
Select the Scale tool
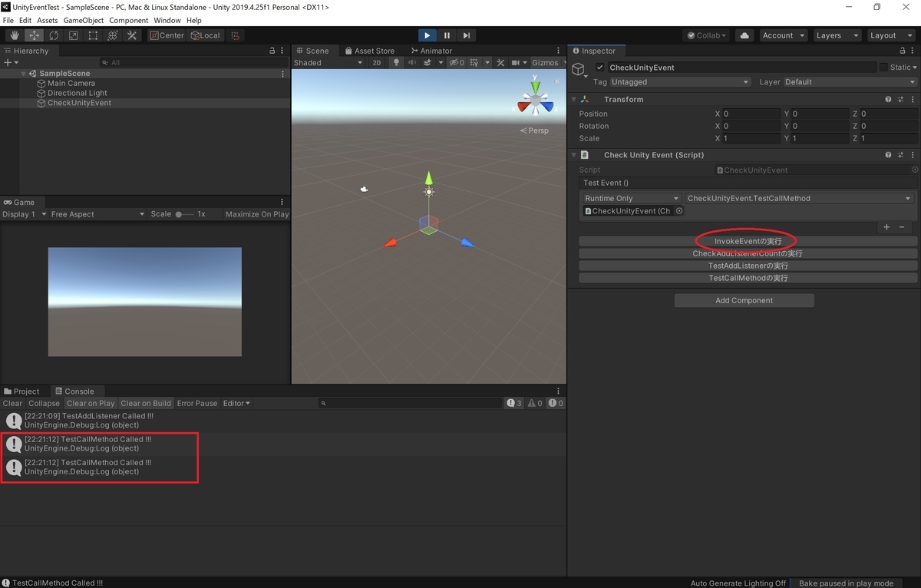point(74,35)
